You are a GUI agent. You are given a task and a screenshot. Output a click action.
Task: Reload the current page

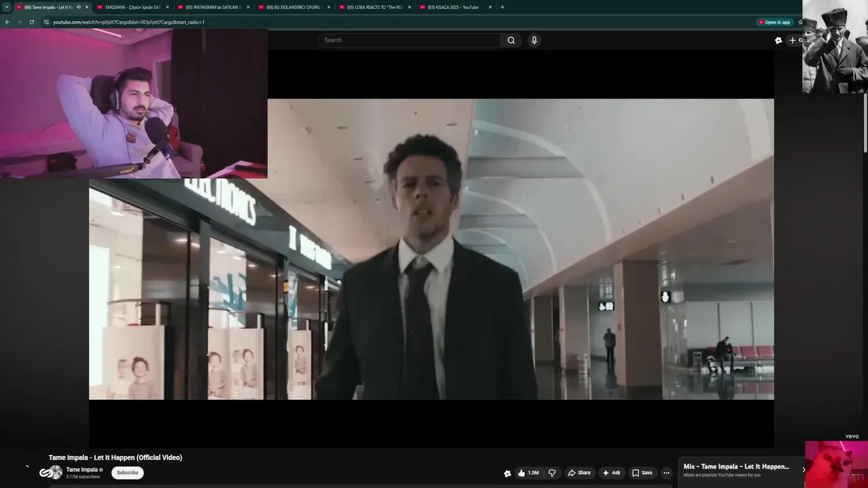coord(31,22)
